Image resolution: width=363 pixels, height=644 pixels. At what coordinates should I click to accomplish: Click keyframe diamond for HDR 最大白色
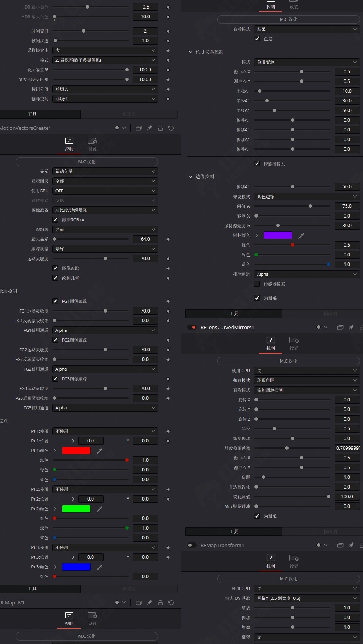(168, 17)
